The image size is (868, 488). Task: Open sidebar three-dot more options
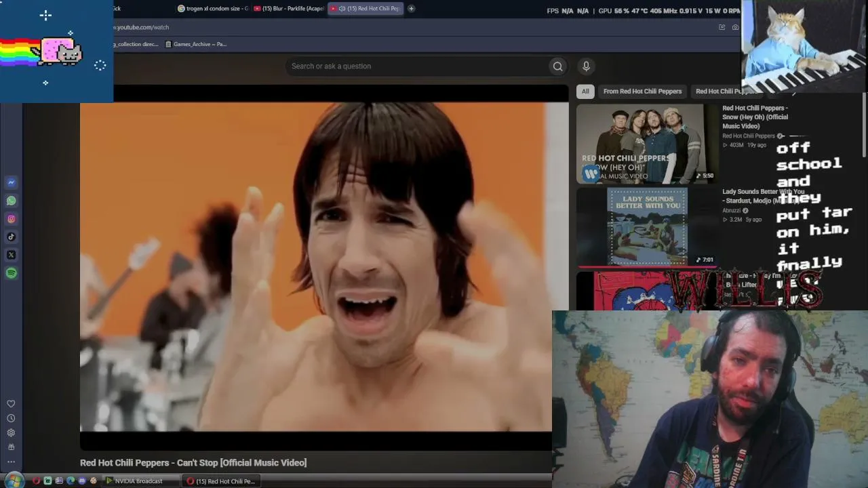click(x=11, y=462)
